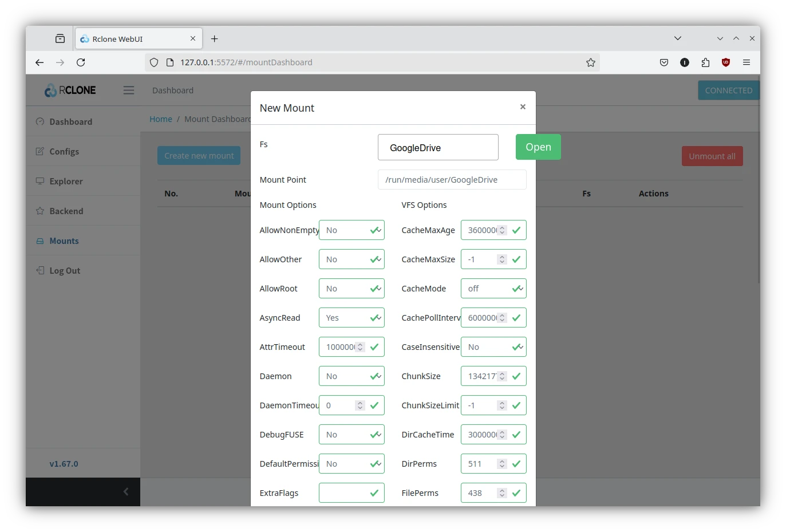Click the Mount Point input field
The height and width of the screenshot is (532, 786).
click(x=452, y=180)
